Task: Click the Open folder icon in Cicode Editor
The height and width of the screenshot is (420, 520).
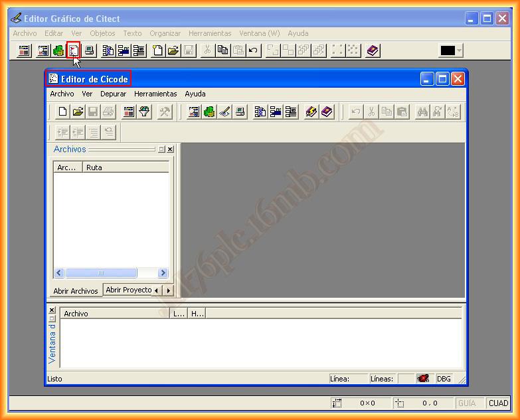Action: tap(78, 112)
